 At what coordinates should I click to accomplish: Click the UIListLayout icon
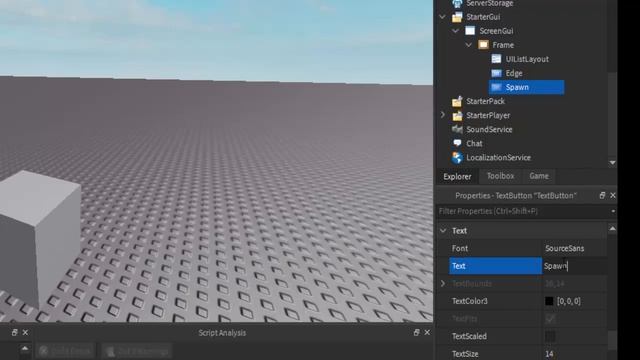(496, 59)
